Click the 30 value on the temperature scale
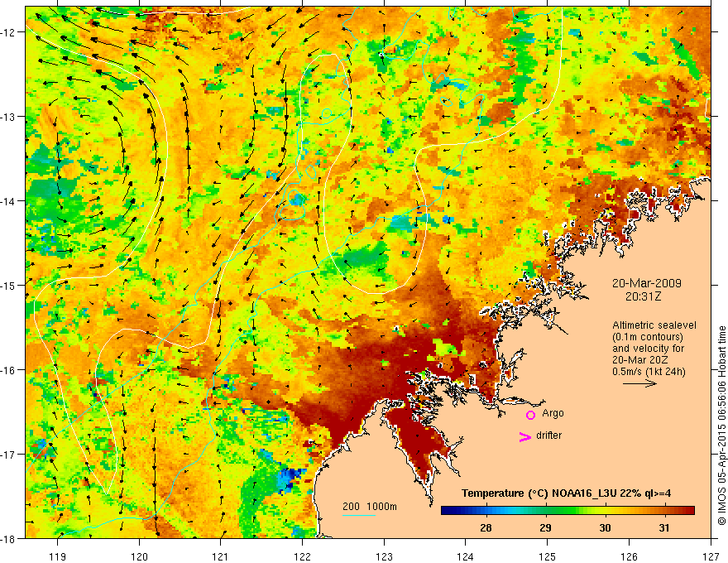Screen dimensions: 728x563 (605, 527)
